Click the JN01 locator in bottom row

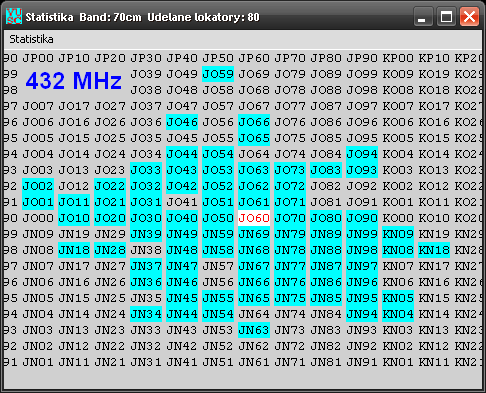[x=38, y=362]
